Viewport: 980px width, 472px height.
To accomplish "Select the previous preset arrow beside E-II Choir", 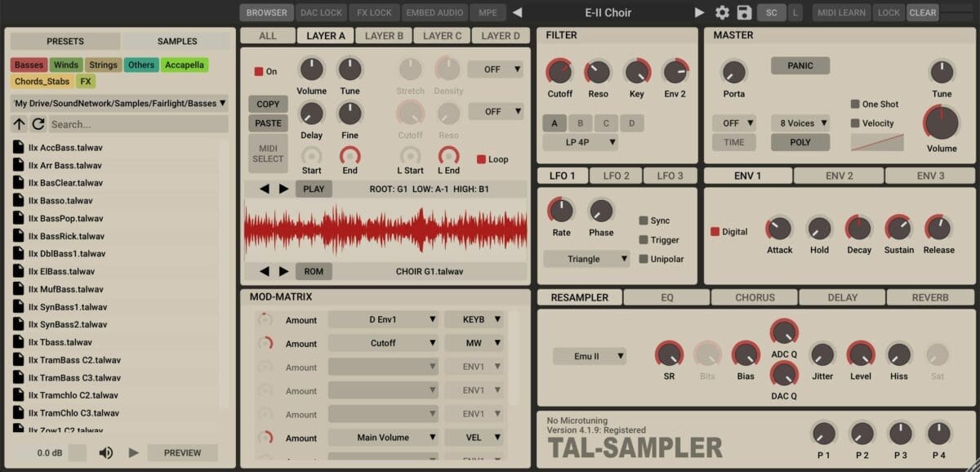I will [x=517, y=12].
